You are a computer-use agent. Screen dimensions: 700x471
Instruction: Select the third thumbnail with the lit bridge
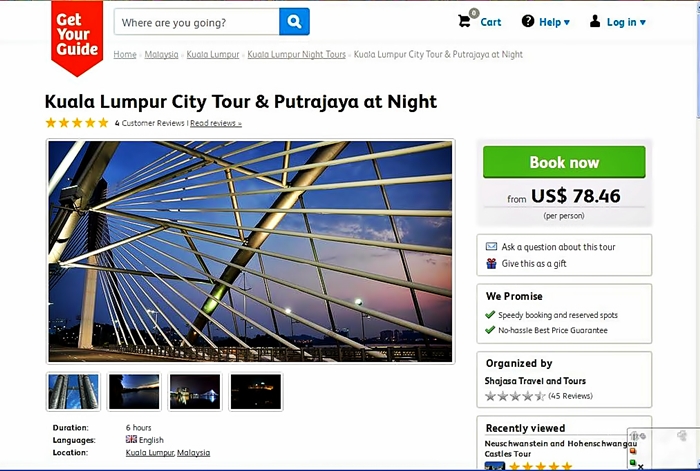click(195, 392)
